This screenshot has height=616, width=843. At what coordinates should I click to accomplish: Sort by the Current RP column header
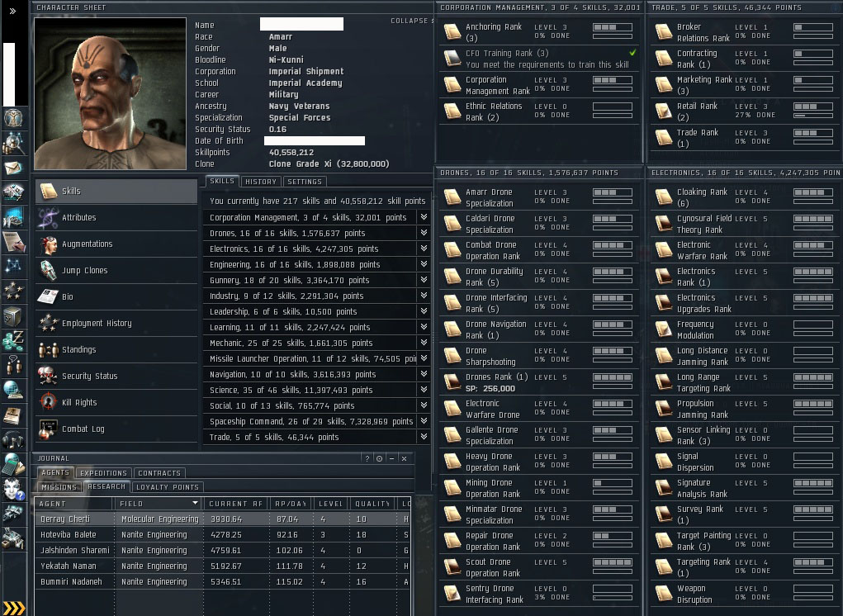pyautogui.click(x=237, y=504)
